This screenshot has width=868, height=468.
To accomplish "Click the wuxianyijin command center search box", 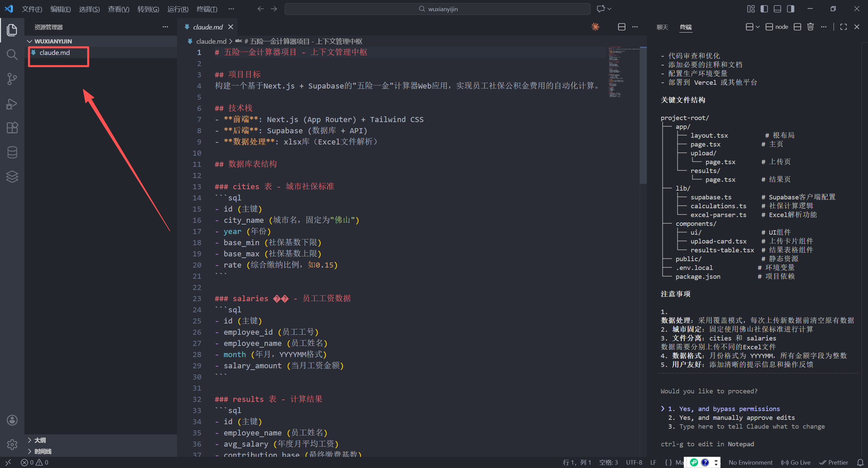I will (x=437, y=9).
